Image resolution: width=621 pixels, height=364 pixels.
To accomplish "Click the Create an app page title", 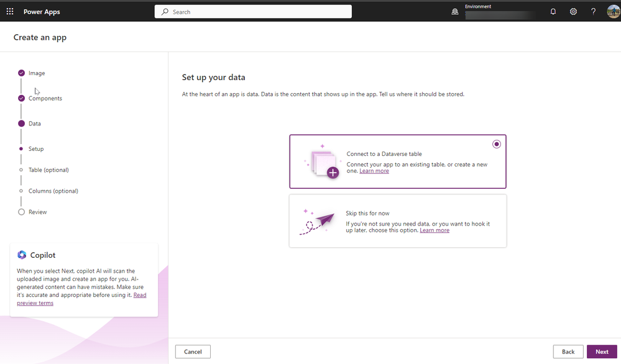I will [x=40, y=38].
